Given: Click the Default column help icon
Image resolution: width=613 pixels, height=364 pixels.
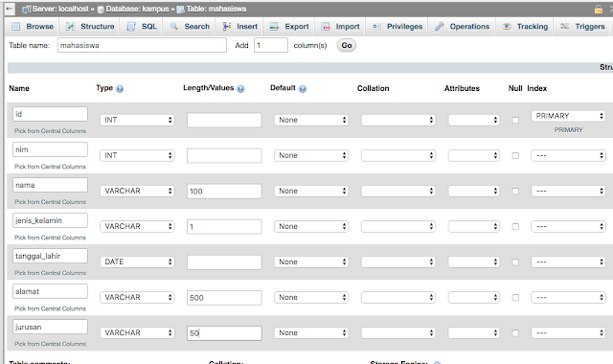Looking at the screenshot, I should click(x=303, y=89).
